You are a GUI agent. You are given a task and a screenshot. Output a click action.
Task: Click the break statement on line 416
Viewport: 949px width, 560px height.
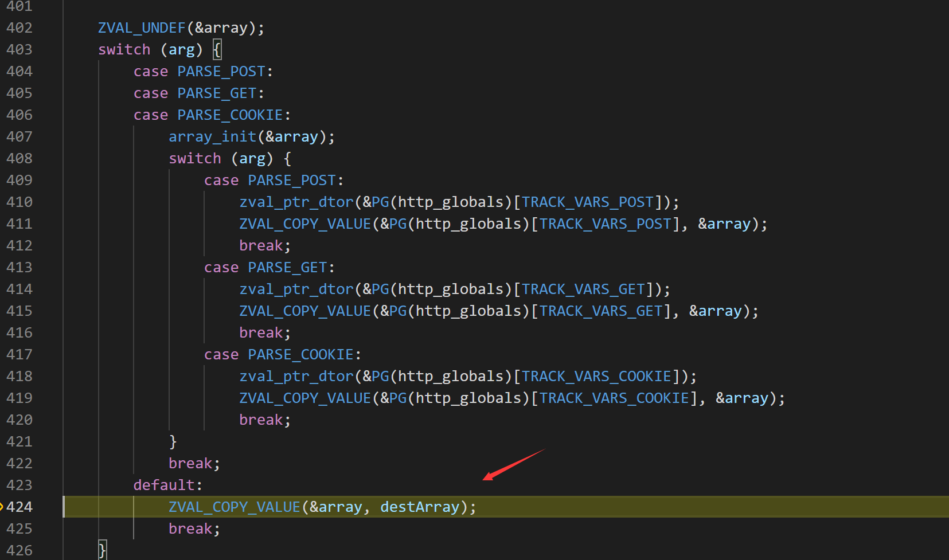[265, 332]
